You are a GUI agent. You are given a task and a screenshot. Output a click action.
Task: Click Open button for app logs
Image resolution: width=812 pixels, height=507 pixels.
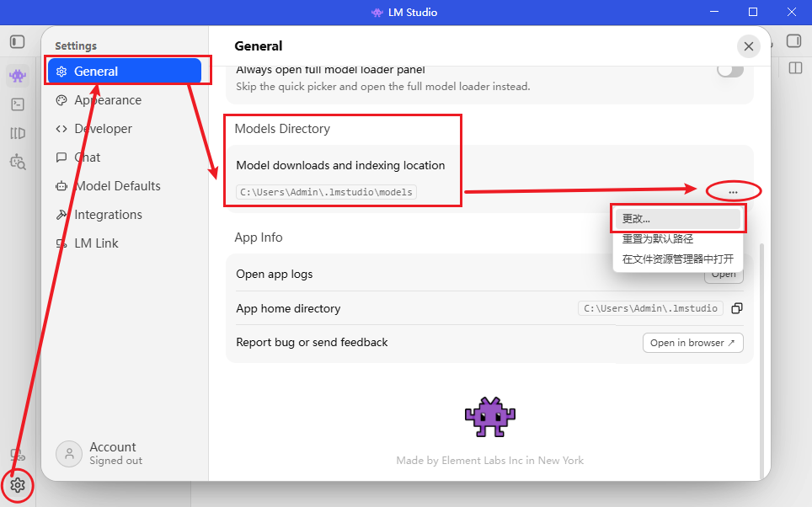(724, 275)
